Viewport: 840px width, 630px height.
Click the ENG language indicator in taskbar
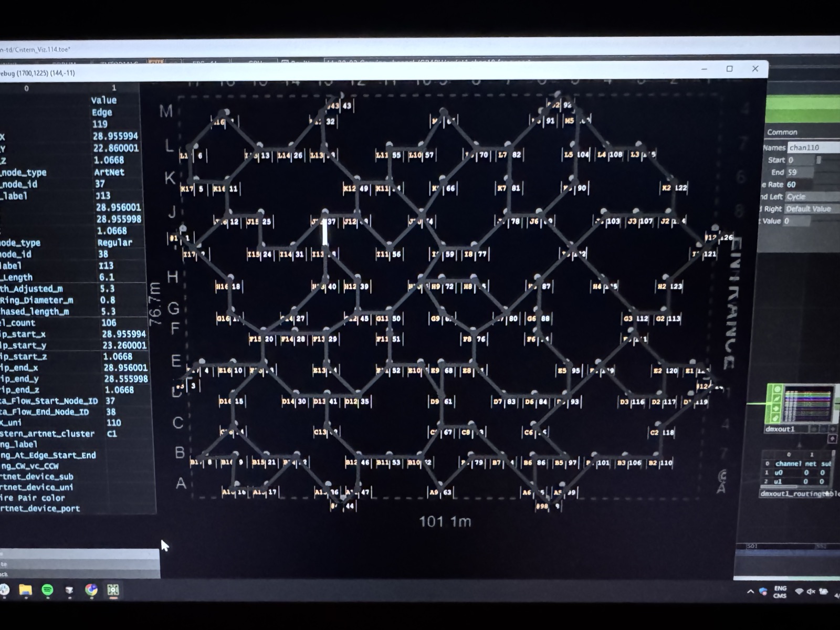click(x=780, y=589)
